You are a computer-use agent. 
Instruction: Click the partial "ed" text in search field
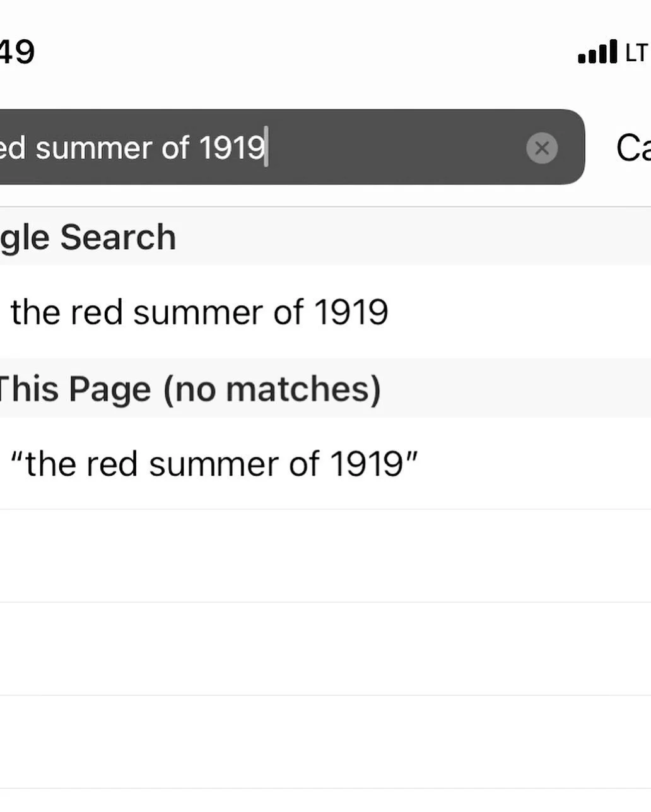click(x=12, y=148)
